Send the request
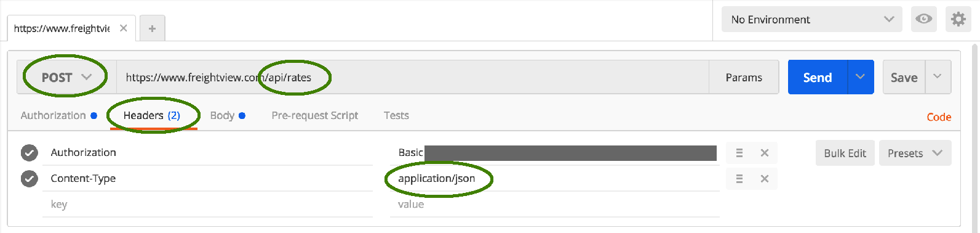 click(x=818, y=77)
